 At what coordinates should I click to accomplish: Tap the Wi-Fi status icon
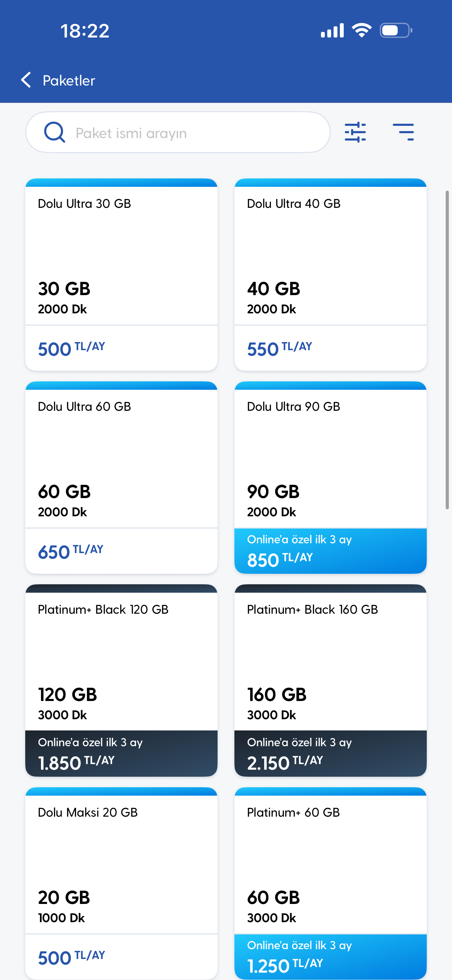[362, 30]
